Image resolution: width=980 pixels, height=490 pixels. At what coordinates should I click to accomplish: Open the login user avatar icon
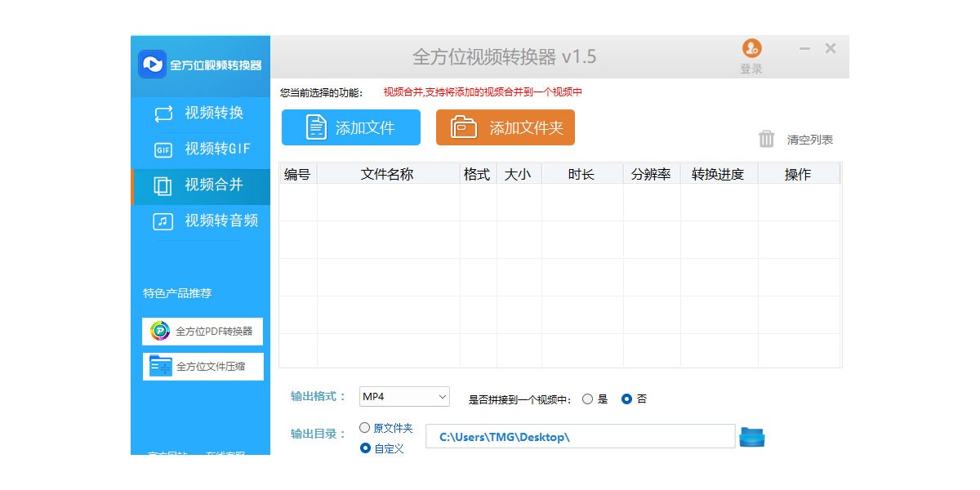pyautogui.click(x=751, y=48)
